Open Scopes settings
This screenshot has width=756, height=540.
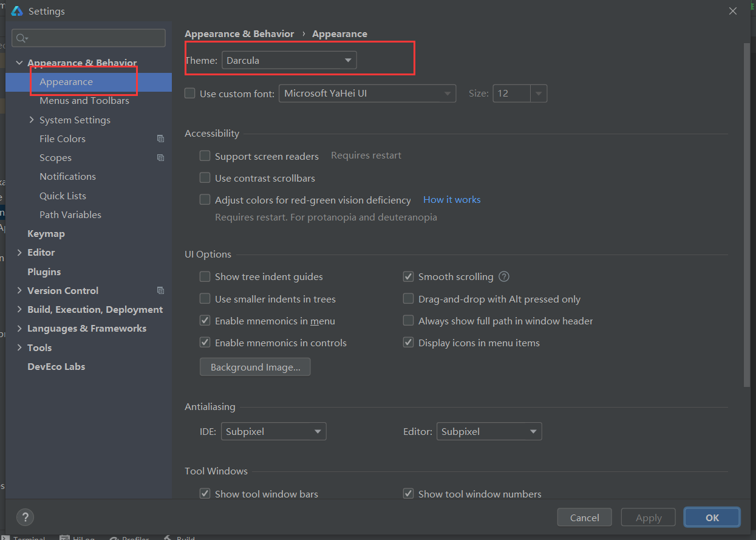(x=55, y=157)
